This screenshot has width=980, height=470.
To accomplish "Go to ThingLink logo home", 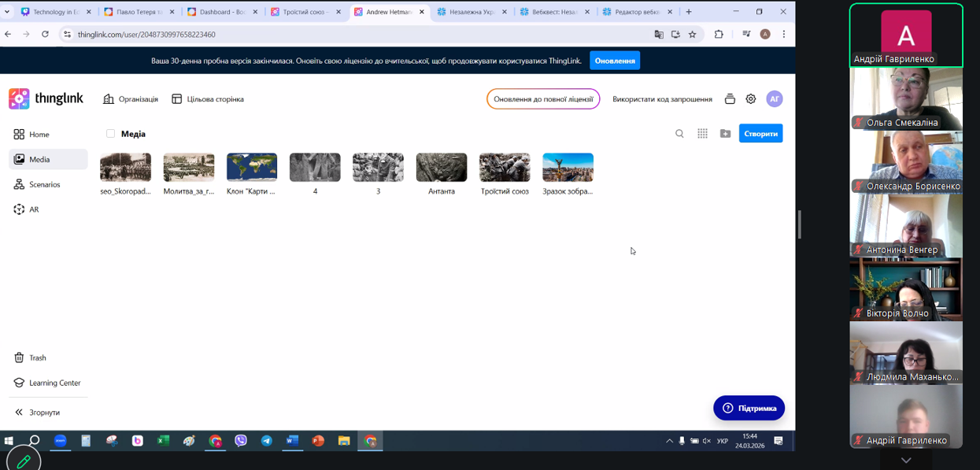I will coord(46,98).
